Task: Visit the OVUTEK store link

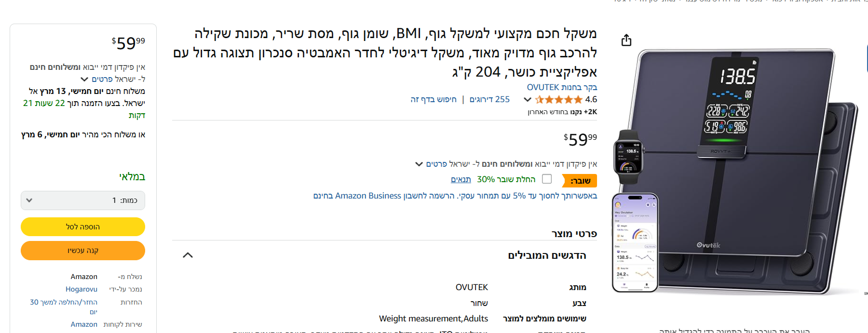Action: [562, 87]
